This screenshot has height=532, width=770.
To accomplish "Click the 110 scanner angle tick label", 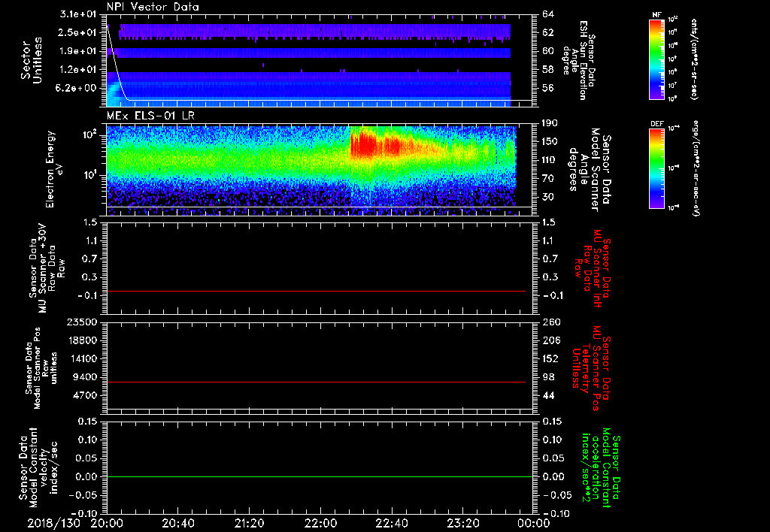I will click(x=548, y=160).
